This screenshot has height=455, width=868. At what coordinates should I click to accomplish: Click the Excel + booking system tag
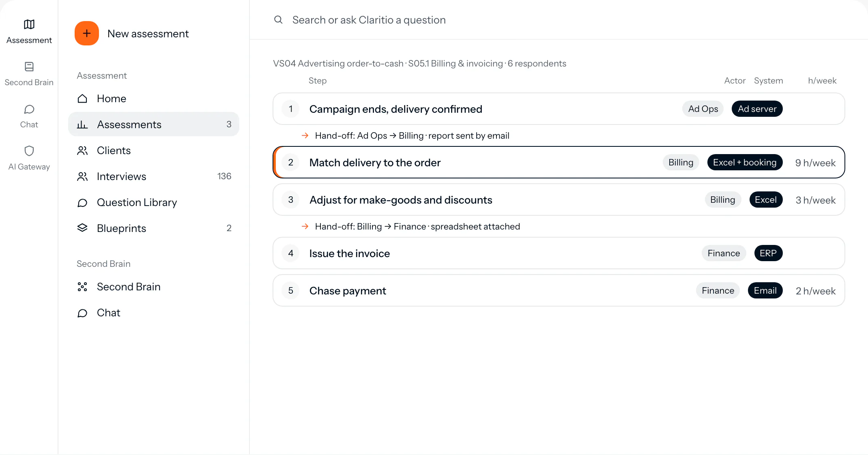745,162
